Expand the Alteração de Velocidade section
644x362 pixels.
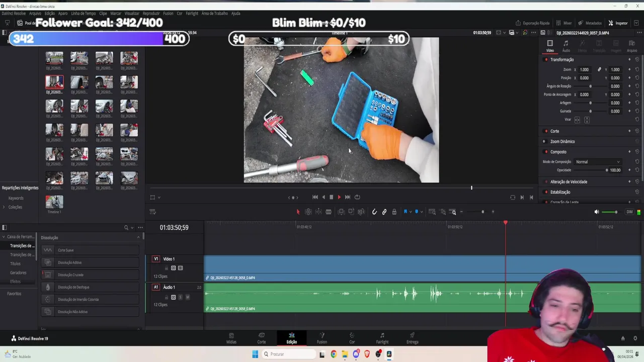pos(569,182)
